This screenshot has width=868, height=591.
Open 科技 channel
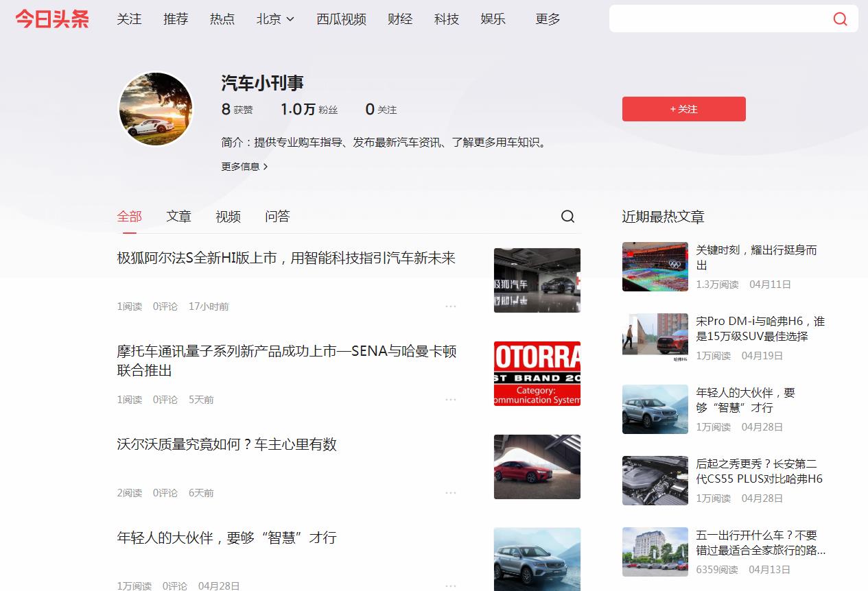[447, 19]
